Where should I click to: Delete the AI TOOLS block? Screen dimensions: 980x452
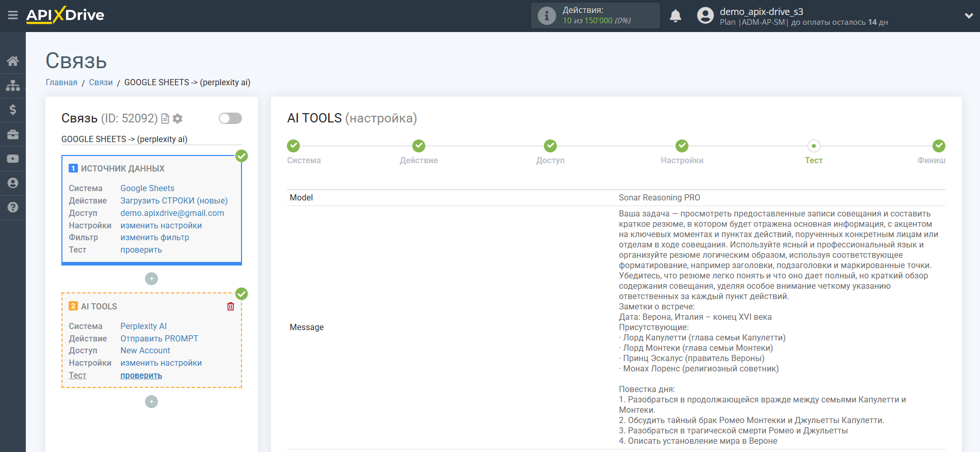point(231,306)
